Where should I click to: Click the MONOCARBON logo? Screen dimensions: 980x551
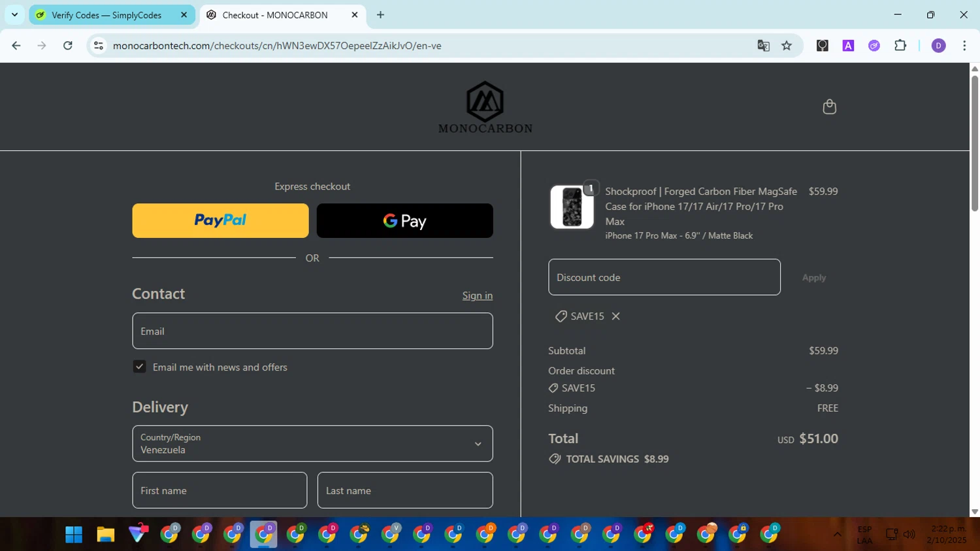tap(485, 107)
